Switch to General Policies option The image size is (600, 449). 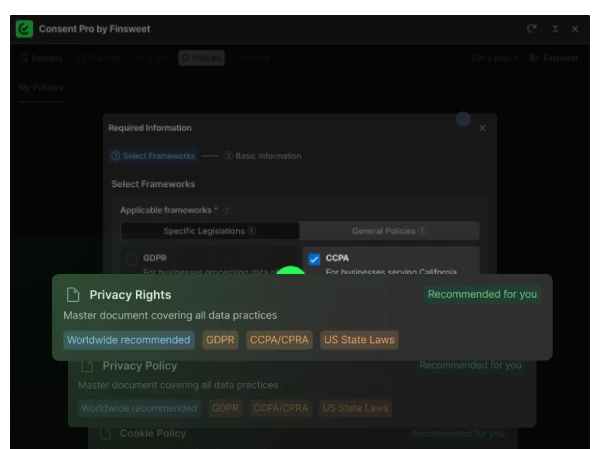(x=389, y=231)
